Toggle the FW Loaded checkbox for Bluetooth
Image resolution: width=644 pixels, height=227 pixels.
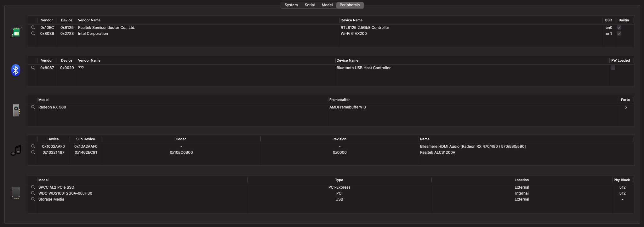pyautogui.click(x=613, y=68)
